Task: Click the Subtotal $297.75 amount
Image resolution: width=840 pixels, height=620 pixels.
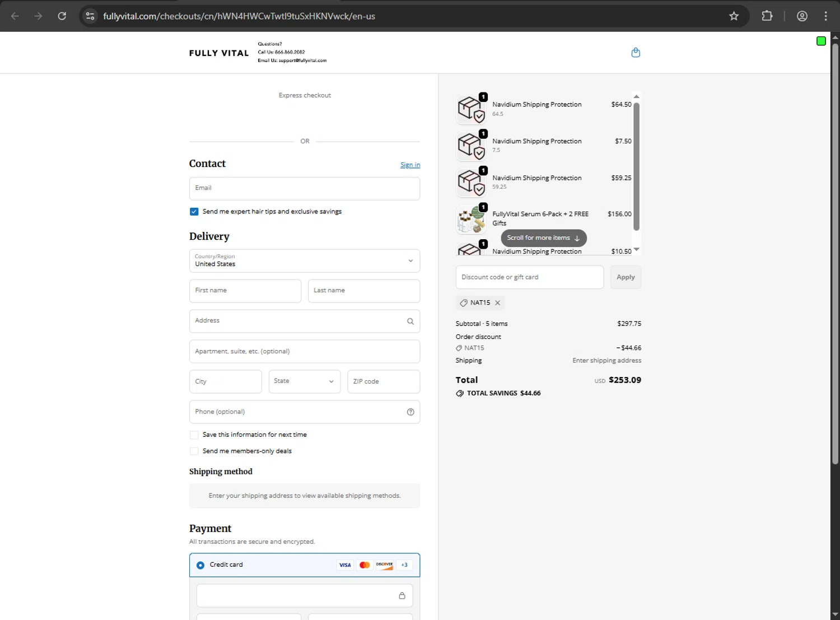Action: [x=629, y=324]
